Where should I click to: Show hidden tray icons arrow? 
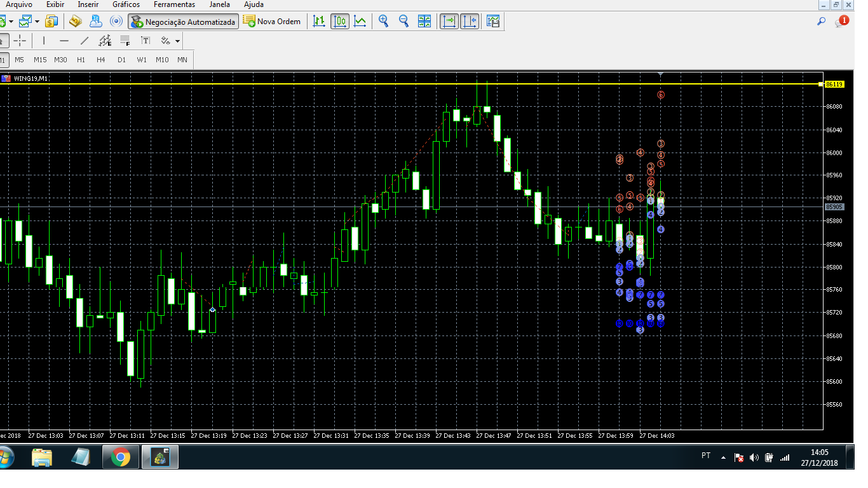point(723,457)
